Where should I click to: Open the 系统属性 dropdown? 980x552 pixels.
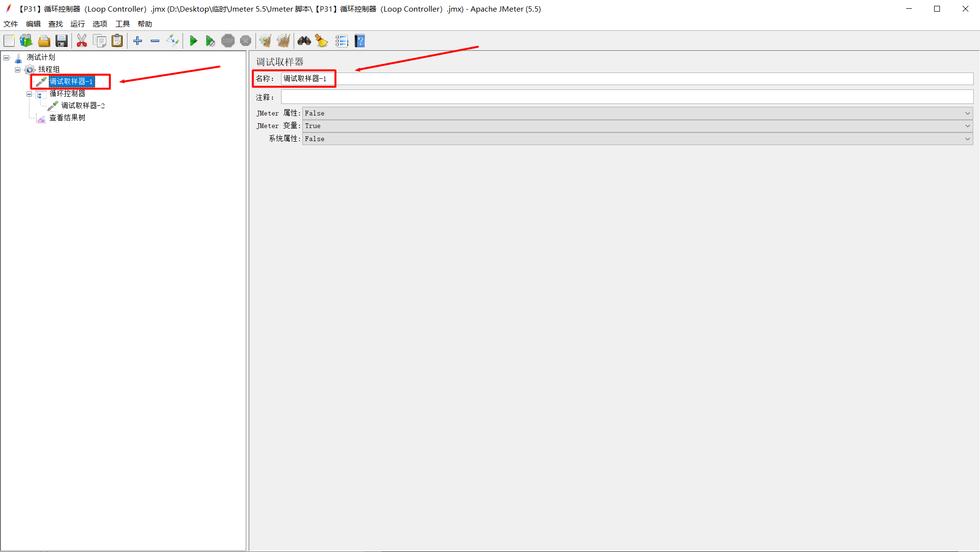point(637,139)
